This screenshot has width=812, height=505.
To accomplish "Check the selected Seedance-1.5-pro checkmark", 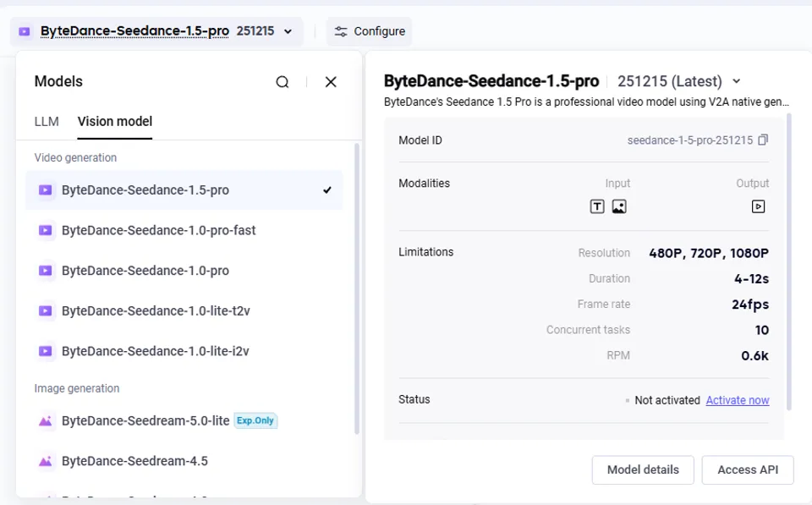I will click(327, 190).
